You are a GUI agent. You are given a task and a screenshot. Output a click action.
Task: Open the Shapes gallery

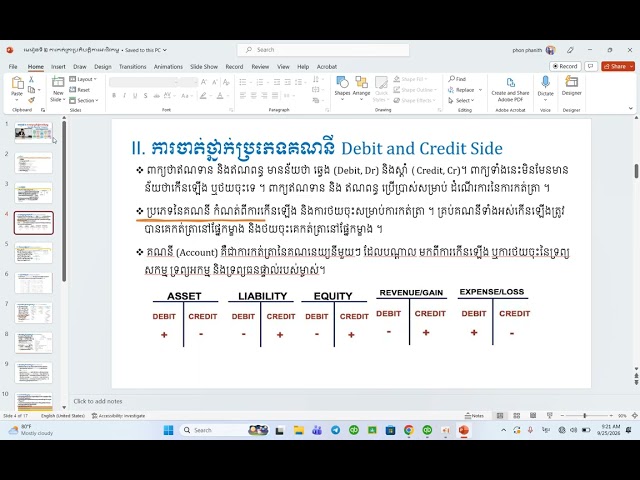[342, 88]
